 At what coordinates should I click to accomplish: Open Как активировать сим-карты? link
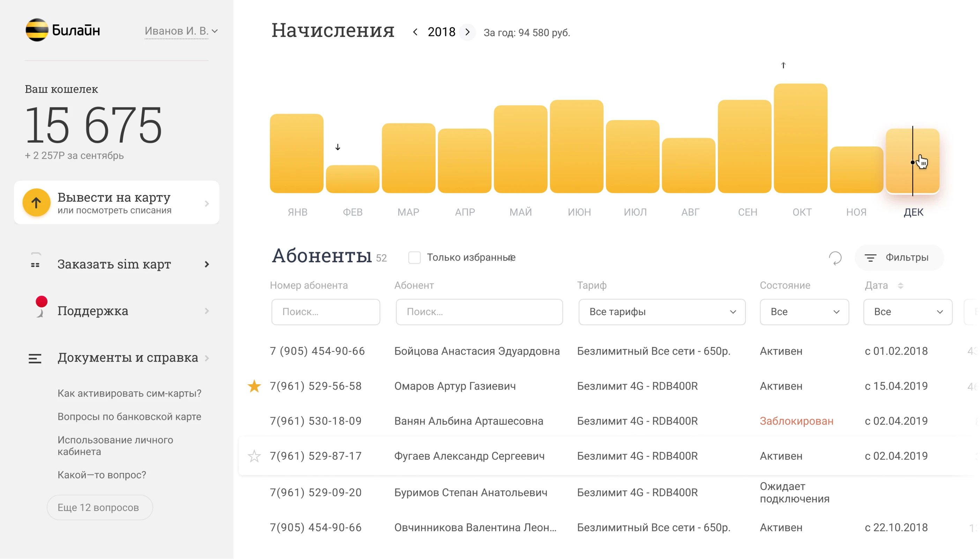point(129,393)
